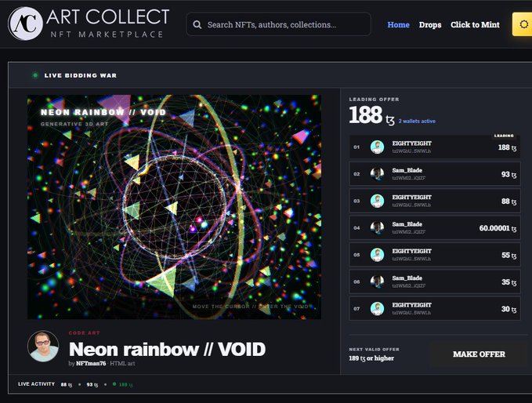
Task: Click Sam_Blade avatar in row 06
Action: pos(378,281)
